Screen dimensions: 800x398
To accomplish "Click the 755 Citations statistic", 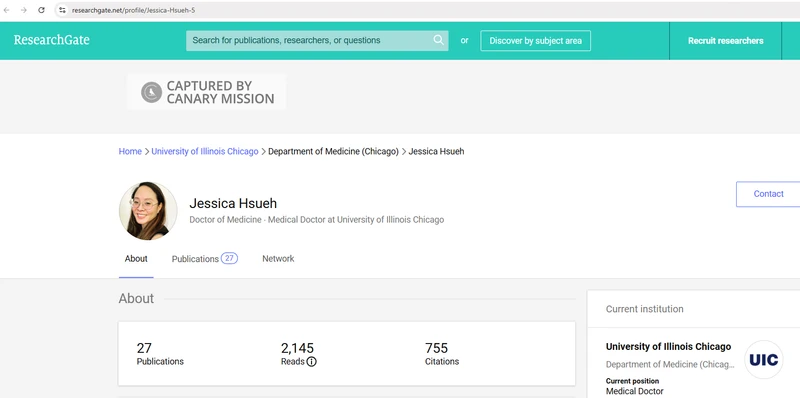I will tap(442, 354).
